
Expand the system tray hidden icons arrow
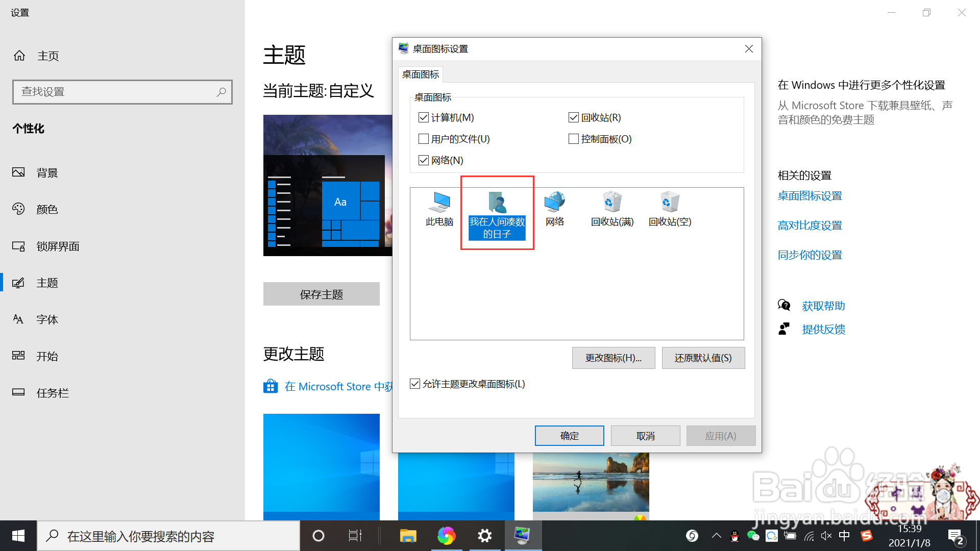[x=717, y=536]
